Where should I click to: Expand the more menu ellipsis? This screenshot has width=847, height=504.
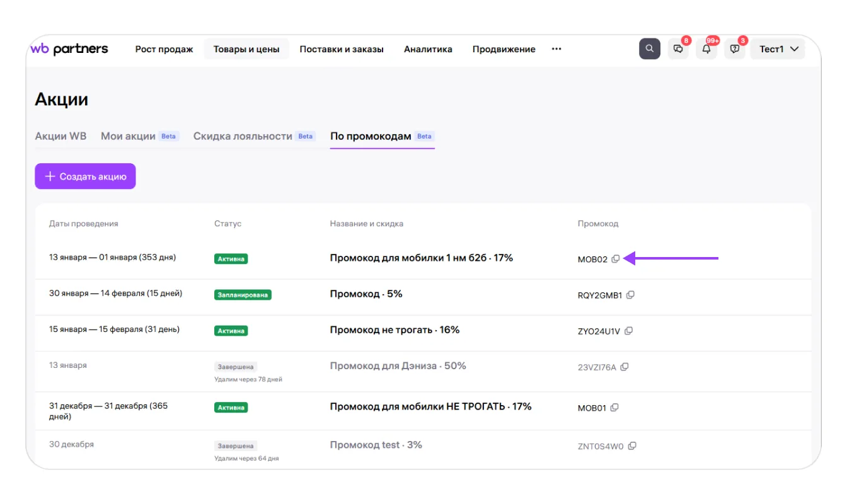point(556,49)
